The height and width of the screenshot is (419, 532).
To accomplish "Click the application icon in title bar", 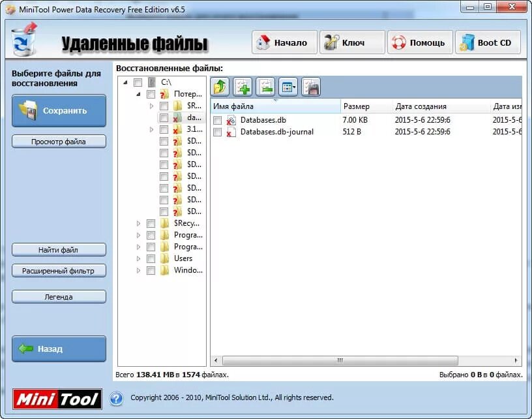I will [x=10, y=9].
